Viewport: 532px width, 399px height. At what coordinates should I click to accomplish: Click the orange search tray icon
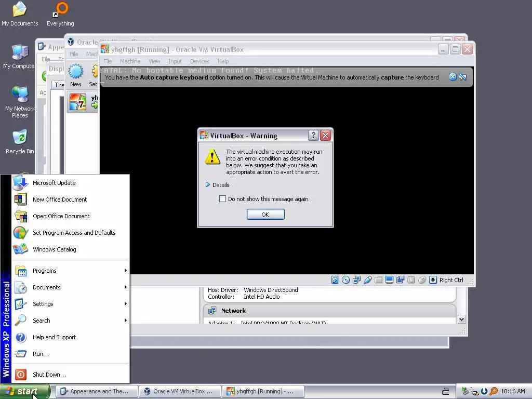(x=494, y=391)
